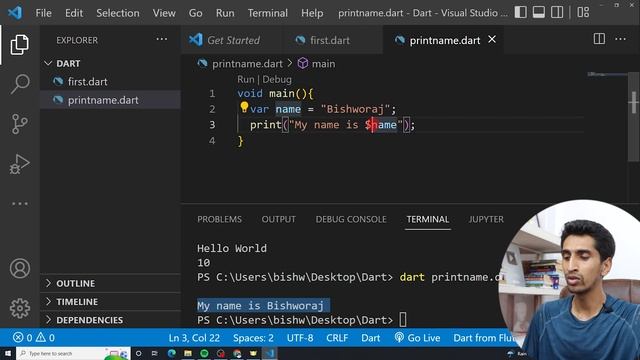The width and height of the screenshot is (640, 360).
Task: Switch to the Get Started tab
Action: click(231, 40)
